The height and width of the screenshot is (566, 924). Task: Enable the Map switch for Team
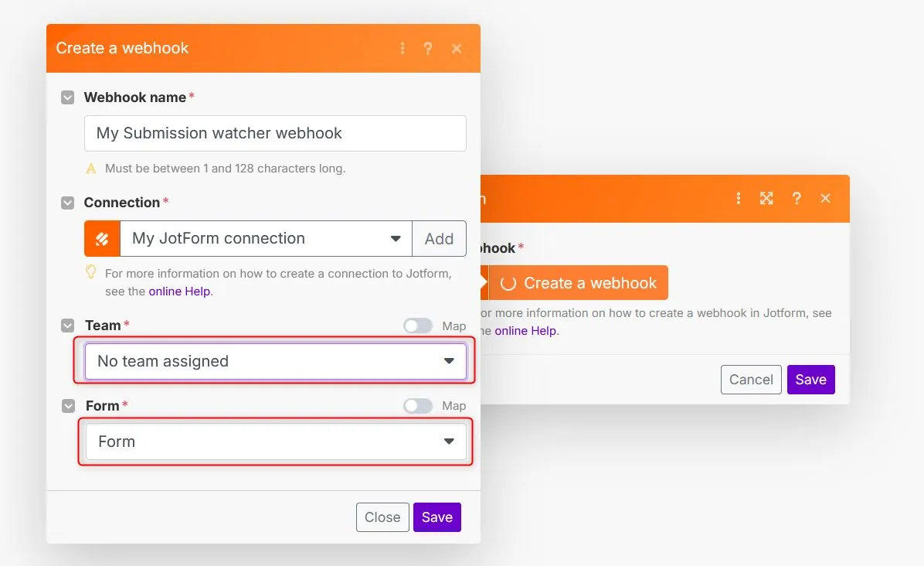coord(418,326)
